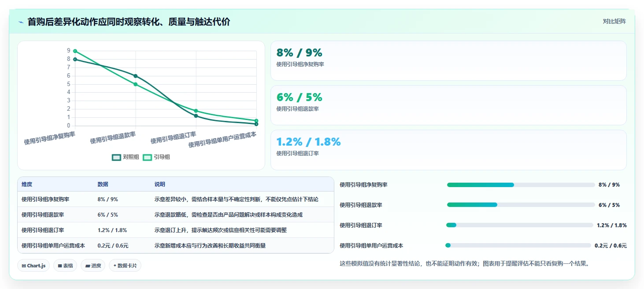
Task: Click the lightning icon beside the title
Action: coord(21,22)
